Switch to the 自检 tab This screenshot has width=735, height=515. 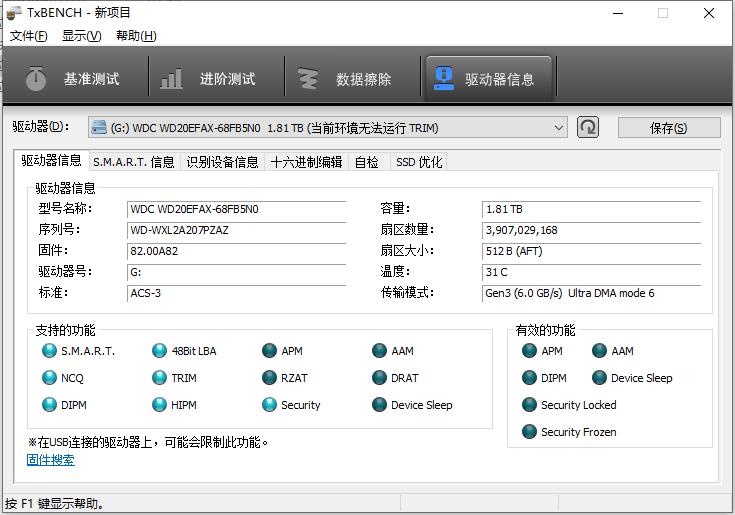tap(367, 162)
